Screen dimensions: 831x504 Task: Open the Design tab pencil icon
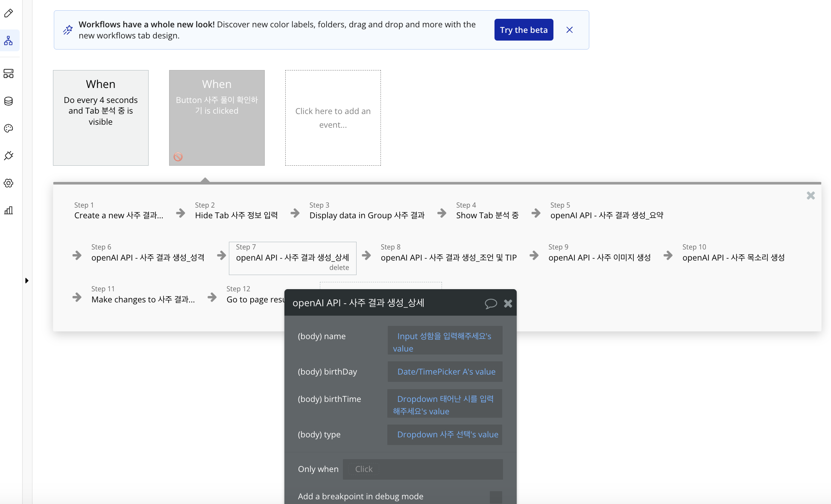point(9,13)
